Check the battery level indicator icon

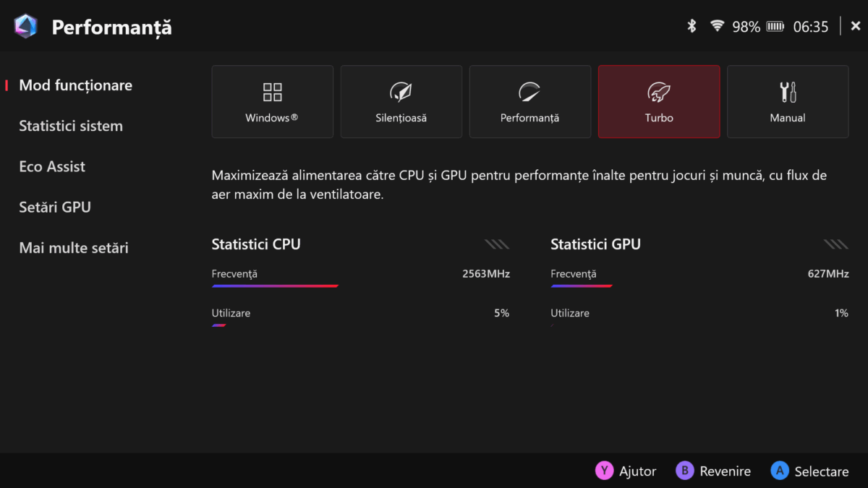point(775,27)
